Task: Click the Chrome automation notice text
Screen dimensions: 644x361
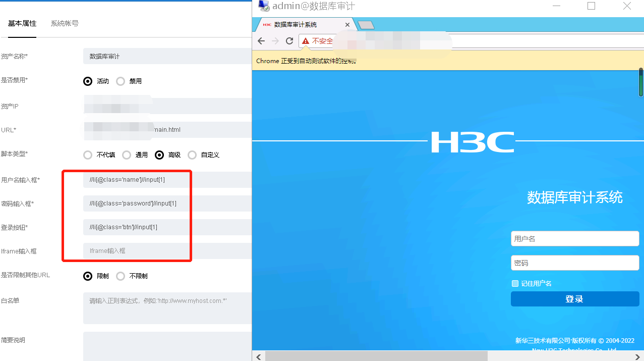Action: coord(306,61)
